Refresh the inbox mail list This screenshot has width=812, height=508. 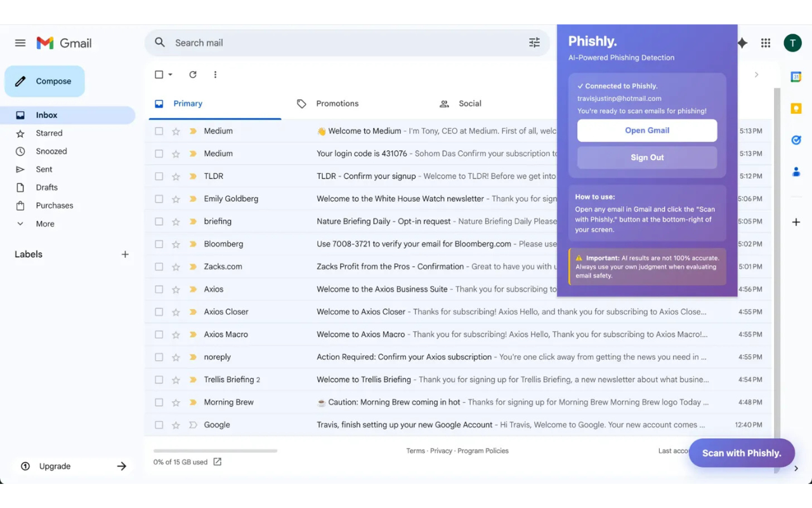[x=193, y=75]
